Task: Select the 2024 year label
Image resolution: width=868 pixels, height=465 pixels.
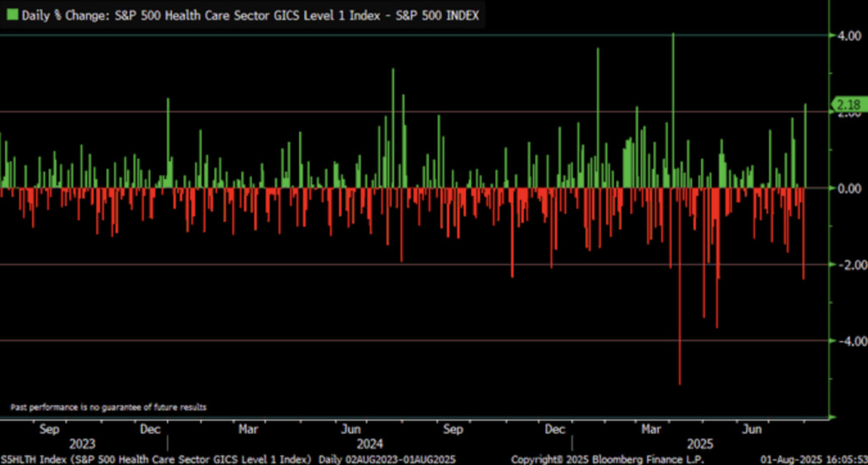Action: click(370, 444)
